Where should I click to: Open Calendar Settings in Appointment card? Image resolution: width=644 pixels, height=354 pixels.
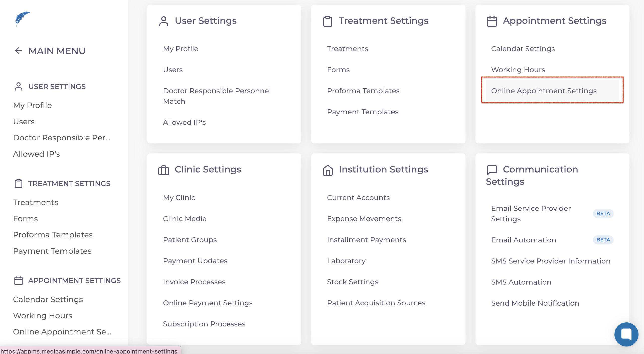[523, 49]
